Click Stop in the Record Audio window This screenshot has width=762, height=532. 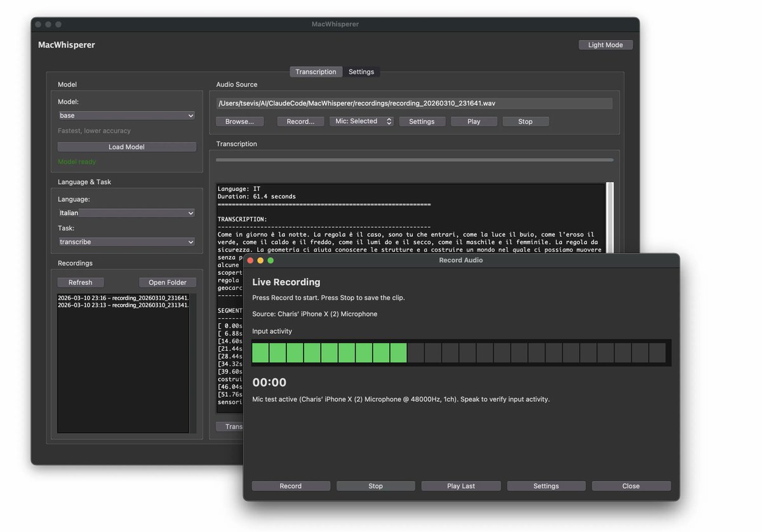pos(376,486)
